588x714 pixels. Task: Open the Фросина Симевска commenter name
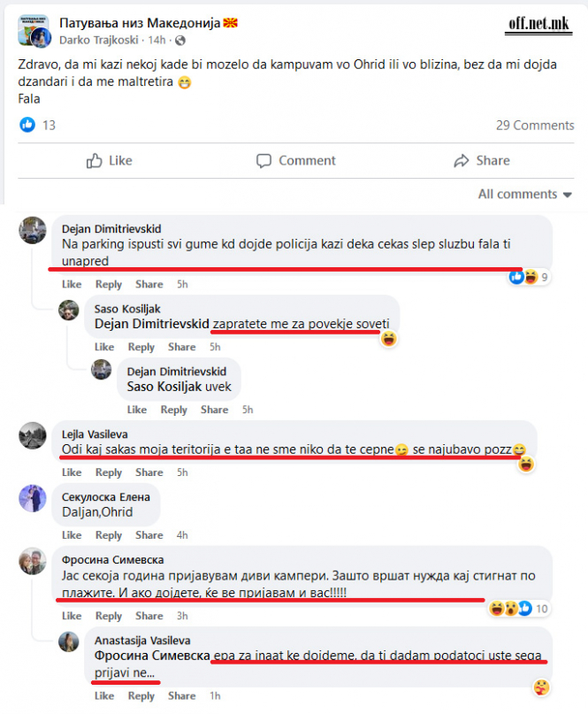click(113, 560)
